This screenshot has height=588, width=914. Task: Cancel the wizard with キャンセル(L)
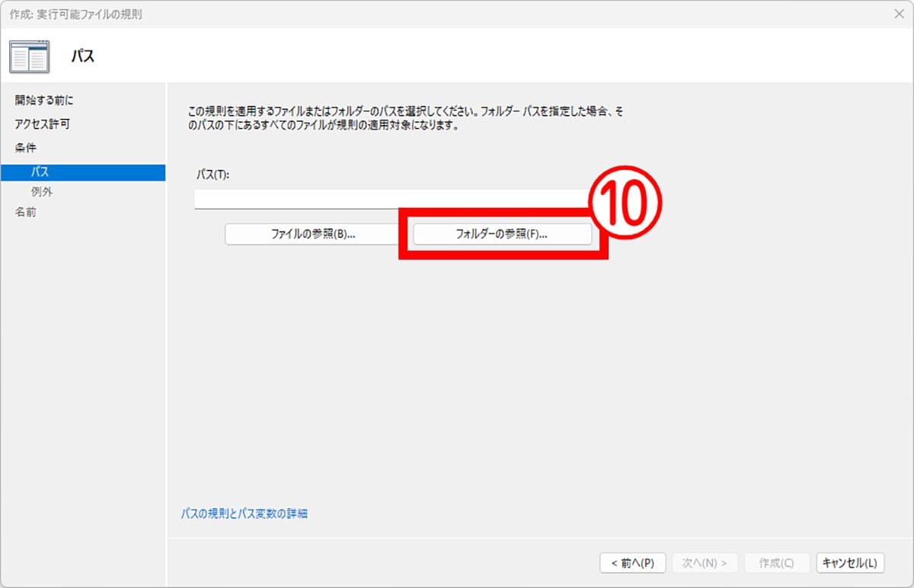coord(850,563)
